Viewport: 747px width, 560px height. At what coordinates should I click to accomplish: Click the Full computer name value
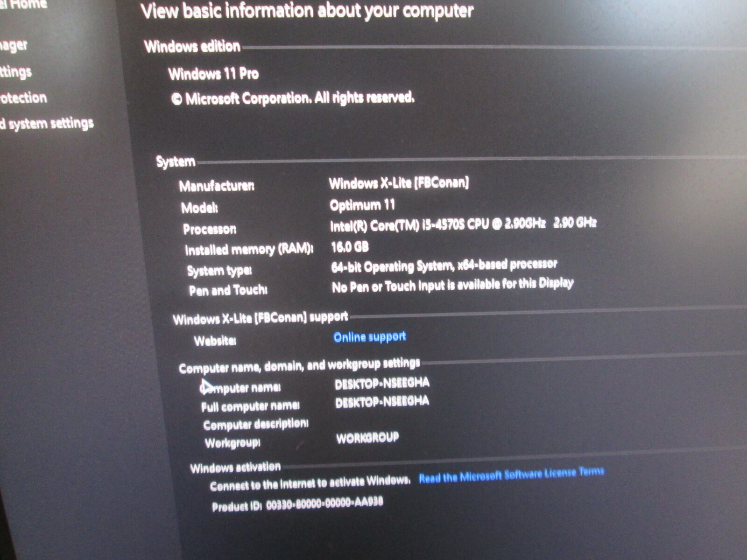[x=382, y=402]
